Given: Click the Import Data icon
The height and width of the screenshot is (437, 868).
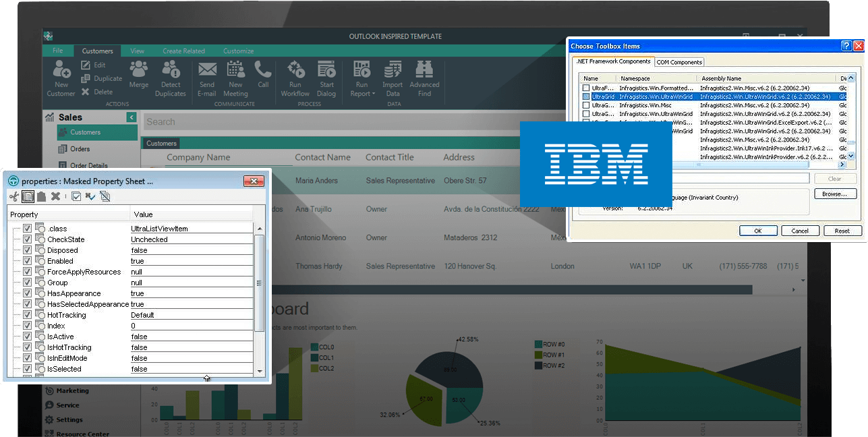Looking at the screenshot, I should click(x=393, y=69).
